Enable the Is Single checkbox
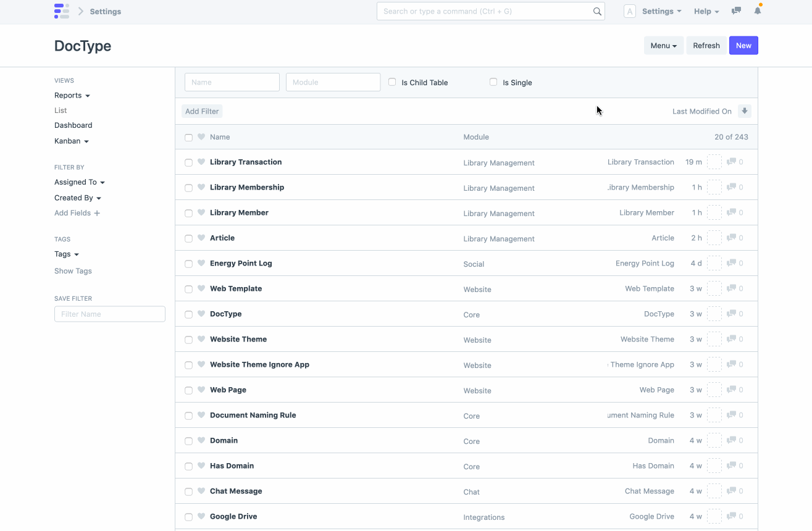Screen dimensions: 812x531 pyautogui.click(x=493, y=82)
